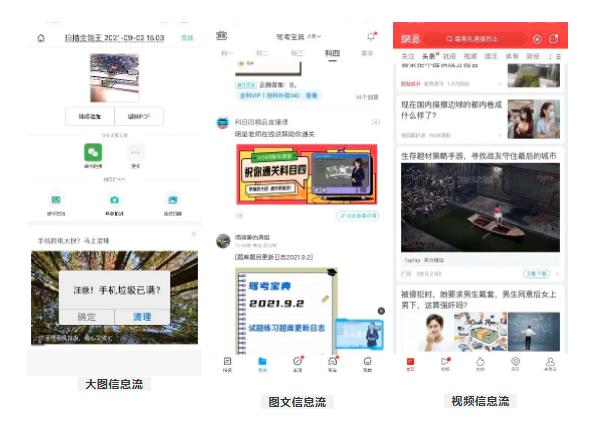Click the NetEase news search bar
Viewport: 590px width, 427px height.
[x=477, y=39]
